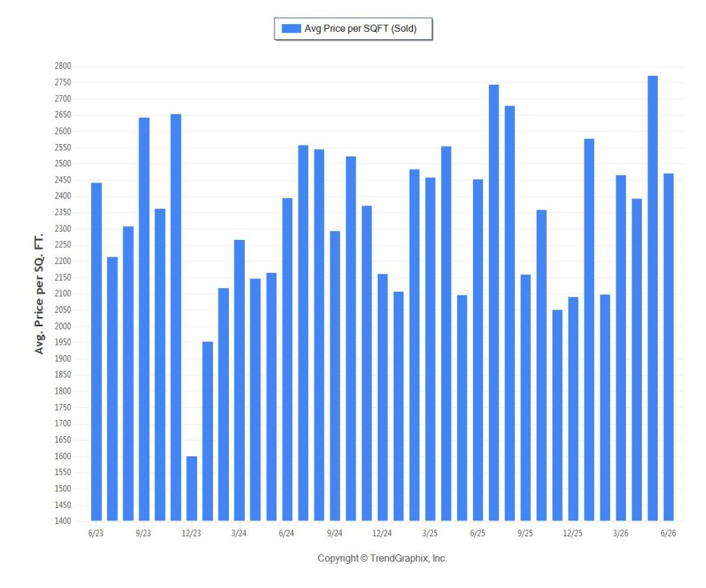The image size is (706, 588).
Task: Click the y-axis value '2750'
Action: pyautogui.click(x=63, y=83)
